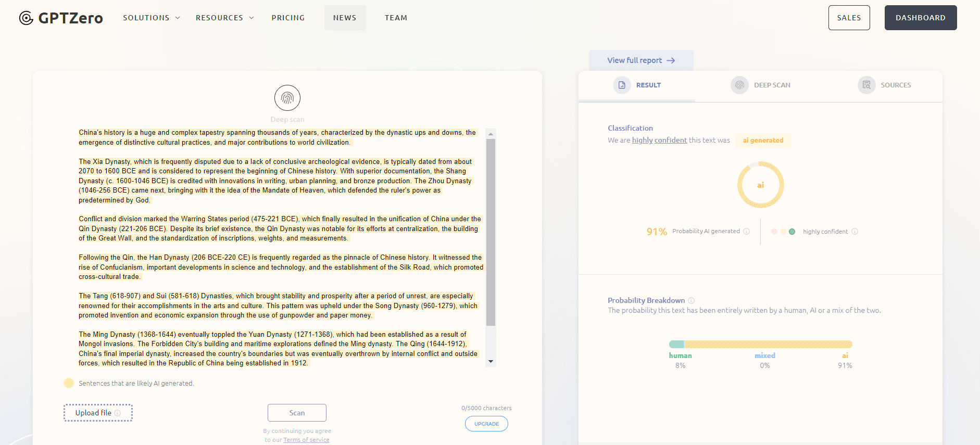Viewport: 980px width, 445px height.
Task: Click the text area scrollbar down arrow
Action: click(491, 361)
